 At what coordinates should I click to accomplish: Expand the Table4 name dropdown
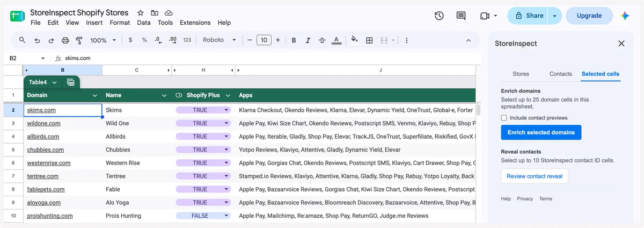pos(54,82)
